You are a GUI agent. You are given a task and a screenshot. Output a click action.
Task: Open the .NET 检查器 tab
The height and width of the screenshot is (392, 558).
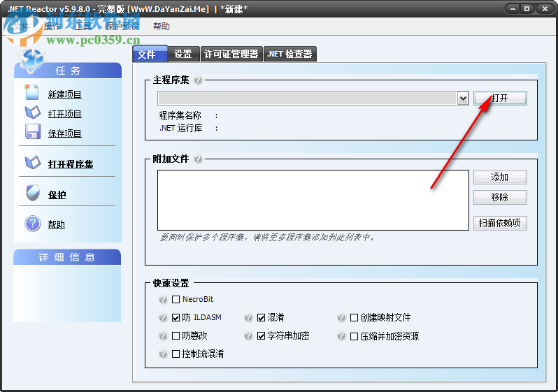click(x=289, y=54)
